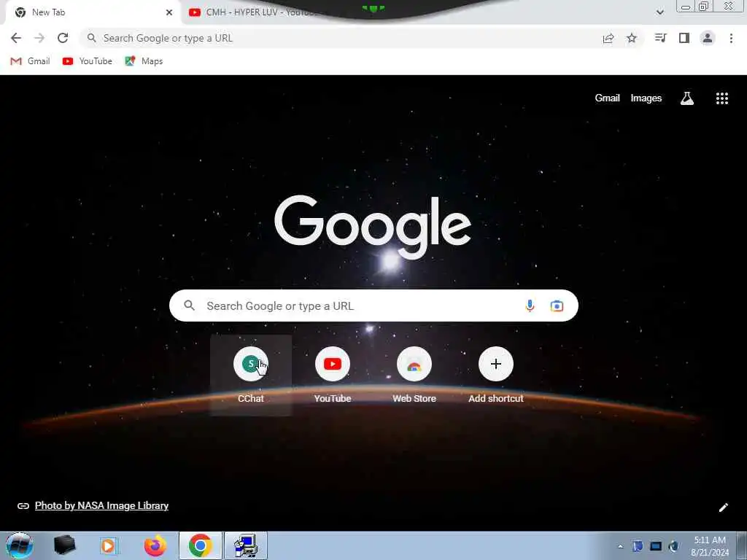Click the share page icon in the address bar

coord(608,38)
